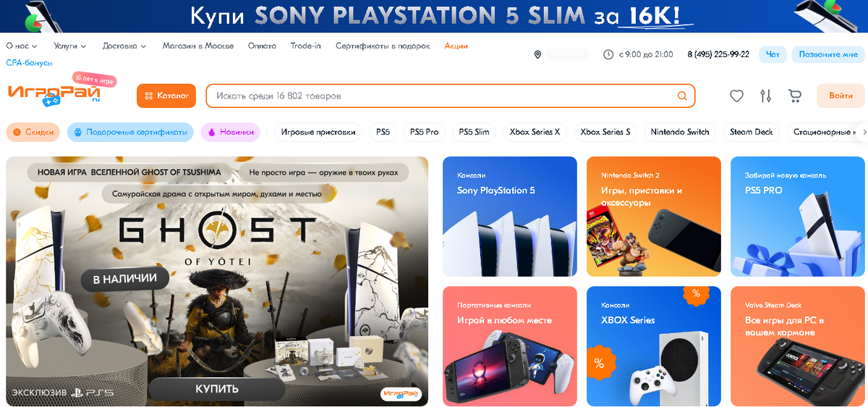Open the Акции menu item
The height and width of the screenshot is (407, 868).
coord(456,46)
